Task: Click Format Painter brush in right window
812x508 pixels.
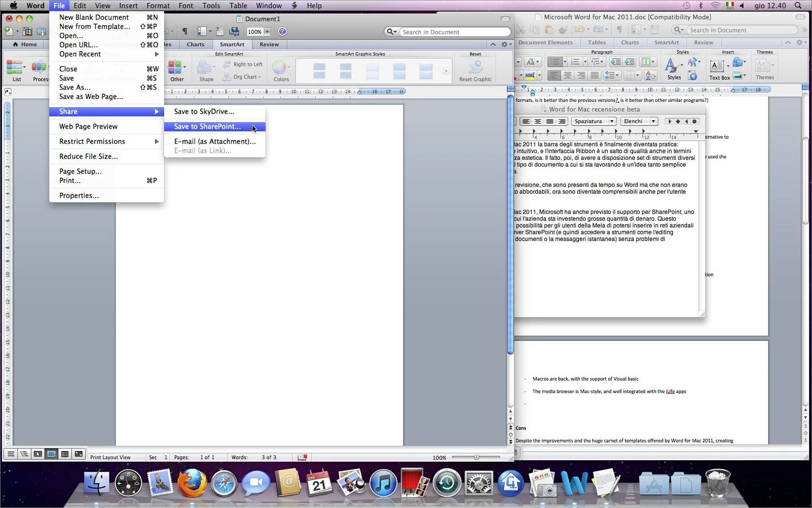Action: [563, 30]
